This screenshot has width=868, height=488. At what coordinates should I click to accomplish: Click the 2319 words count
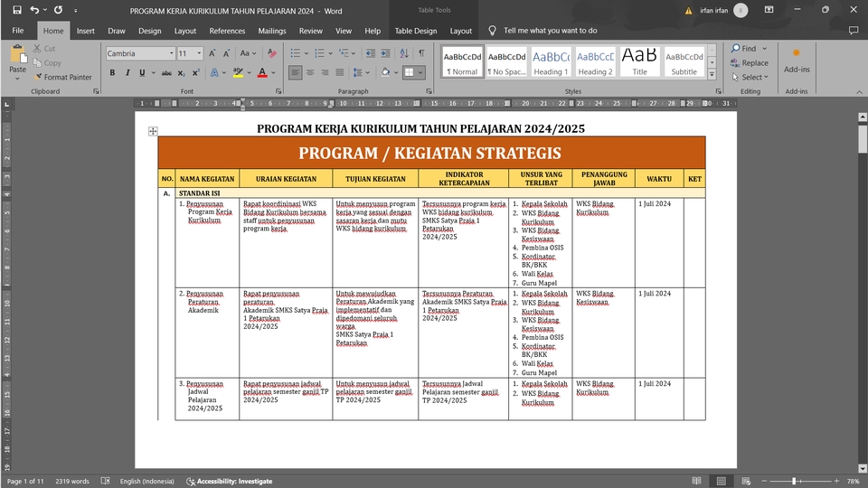72,482
